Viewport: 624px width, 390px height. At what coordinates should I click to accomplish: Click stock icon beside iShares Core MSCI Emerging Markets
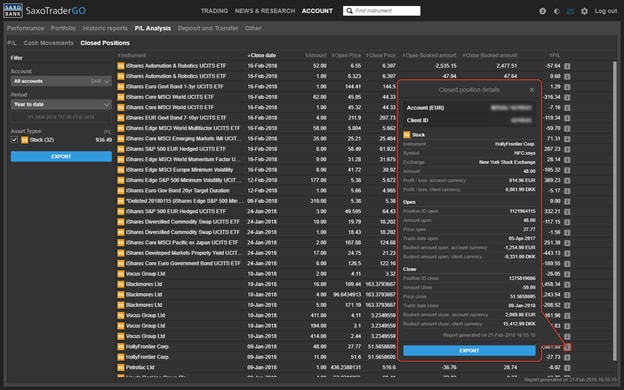(x=121, y=138)
